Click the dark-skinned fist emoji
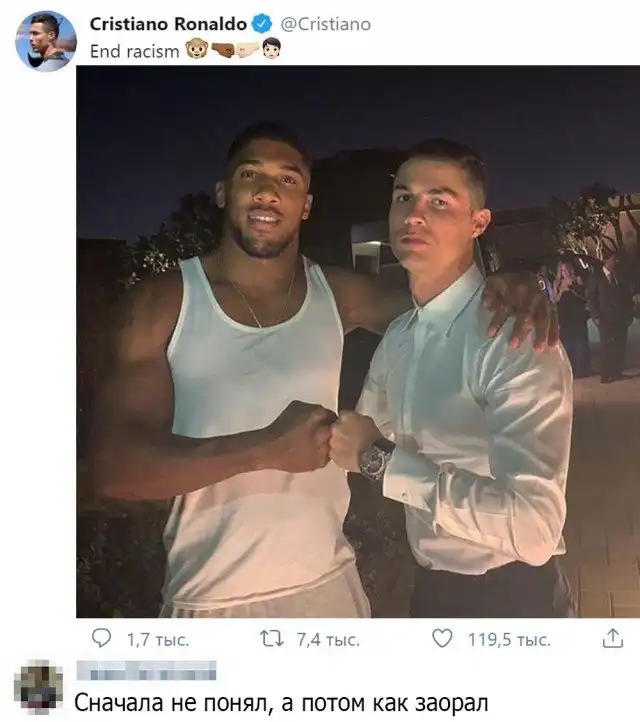This screenshot has width=640, height=722. tap(220, 50)
